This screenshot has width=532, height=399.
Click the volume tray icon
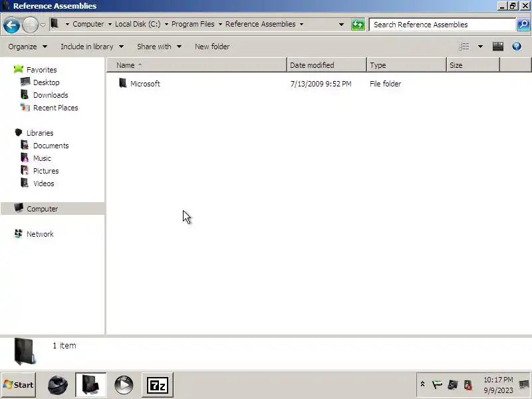tap(468, 385)
